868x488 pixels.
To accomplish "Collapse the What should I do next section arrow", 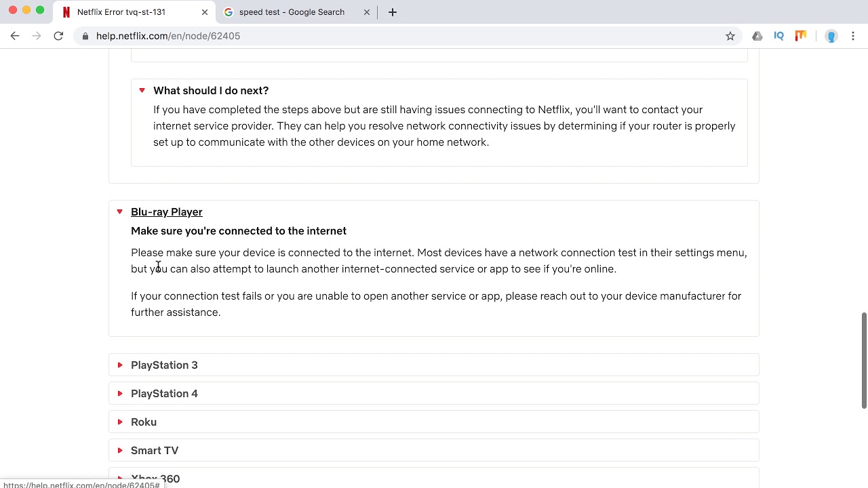I will pos(142,90).
